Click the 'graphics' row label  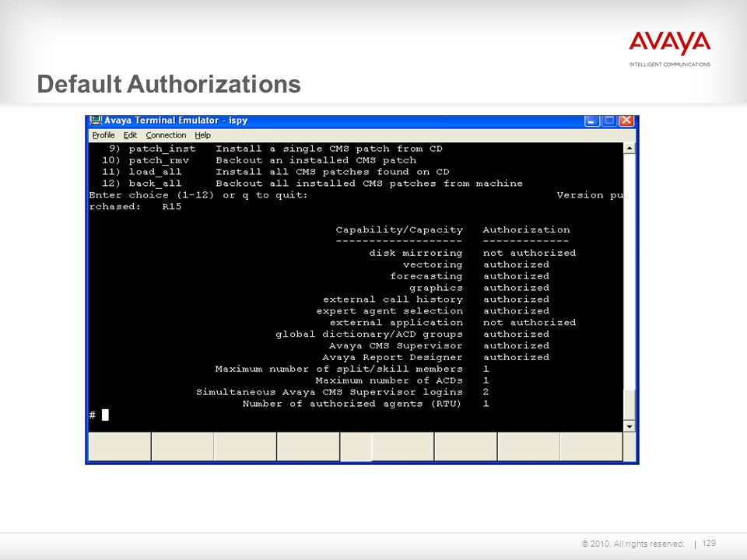click(x=436, y=288)
